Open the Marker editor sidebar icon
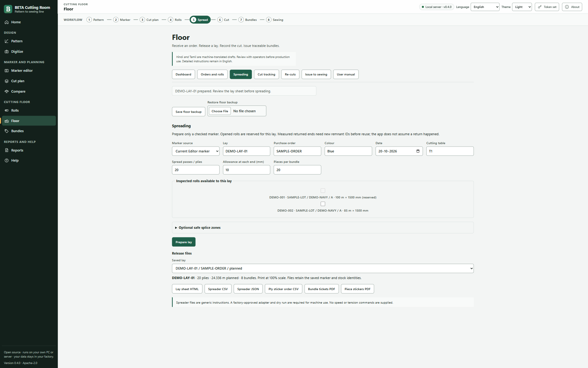The width and height of the screenshot is (588, 368). point(6,71)
